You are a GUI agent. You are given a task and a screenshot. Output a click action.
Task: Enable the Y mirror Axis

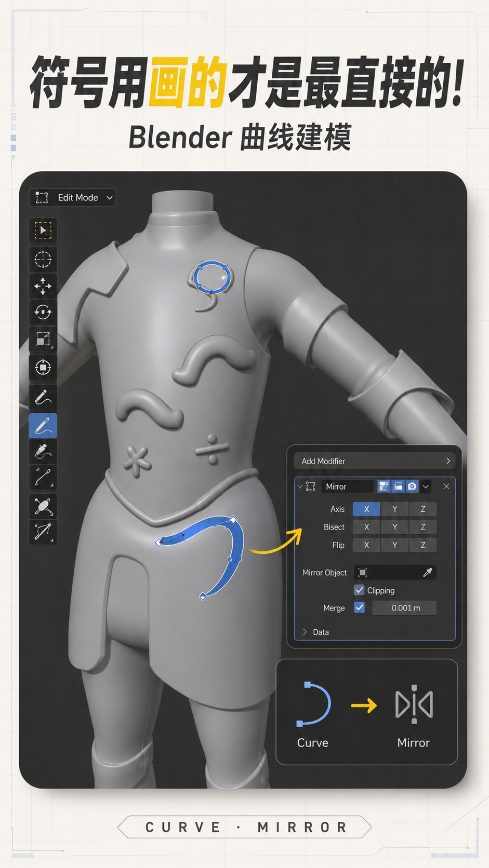(x=394, y=509)
